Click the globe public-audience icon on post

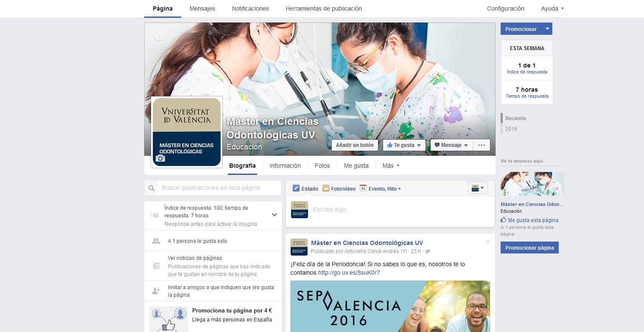click(428, 251)
